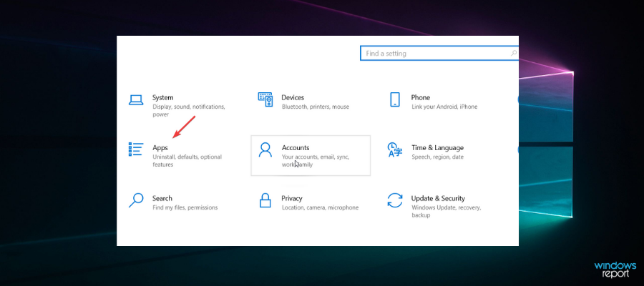This screenshot has height=286, width=644.
Task: Click 'Windows Update, recovery, backup' text
Action: (446, 212)
